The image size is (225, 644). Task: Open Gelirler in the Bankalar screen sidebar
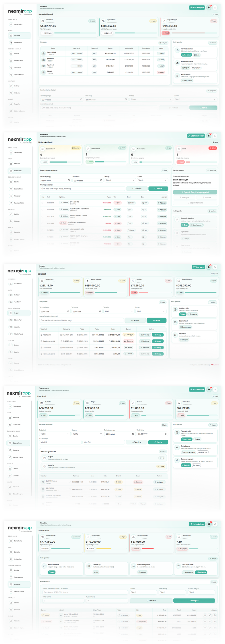20,86
